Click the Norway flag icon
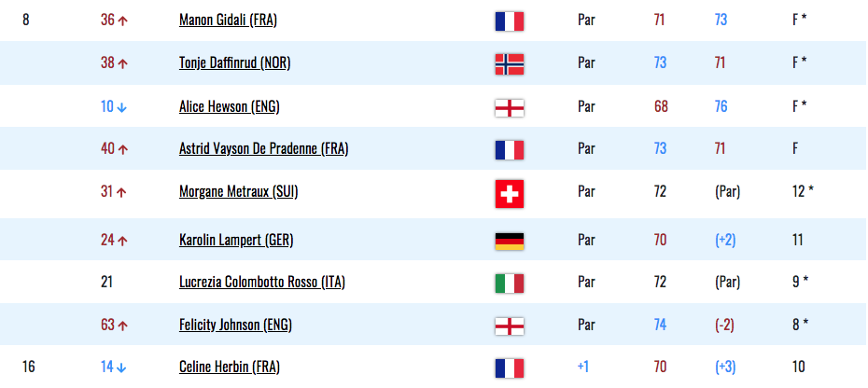 [x=510, y=64]
